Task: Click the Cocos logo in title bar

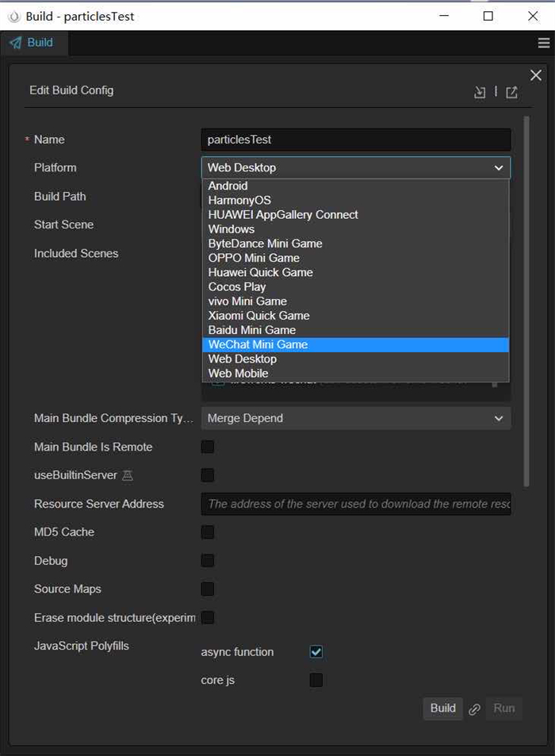Action: pos(13,16)
